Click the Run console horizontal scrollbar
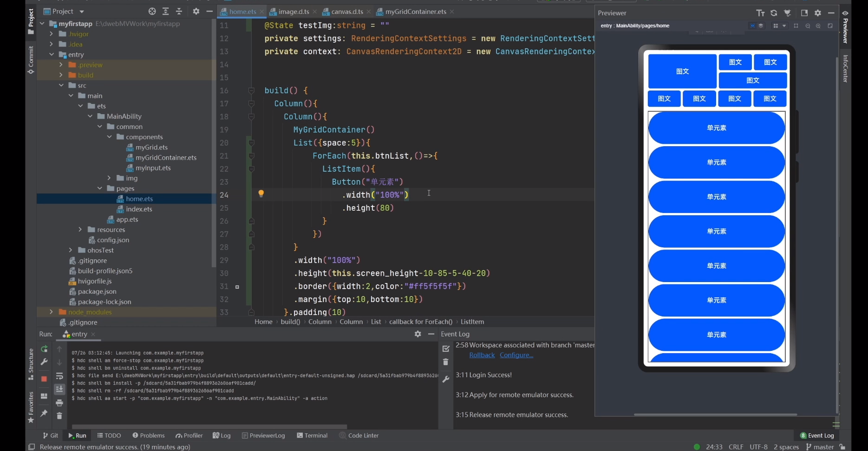Viewport: 868px width, 451px height. tap(209, 426)
